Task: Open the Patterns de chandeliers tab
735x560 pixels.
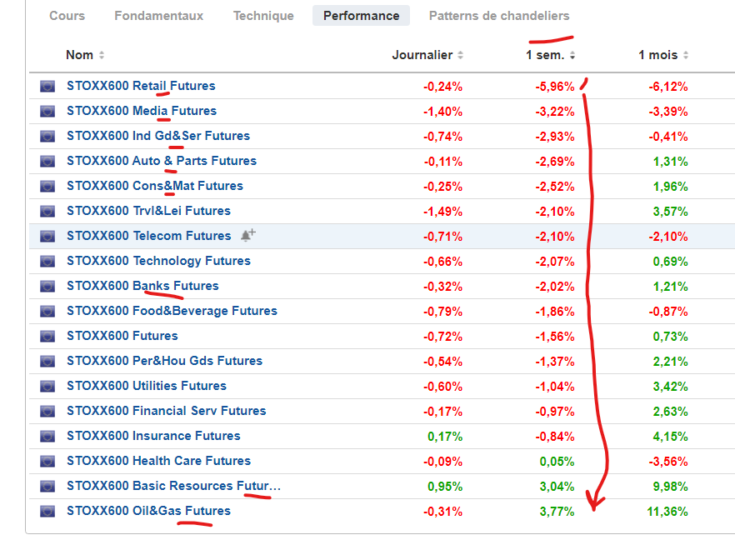Action: (x=499, y=16)
